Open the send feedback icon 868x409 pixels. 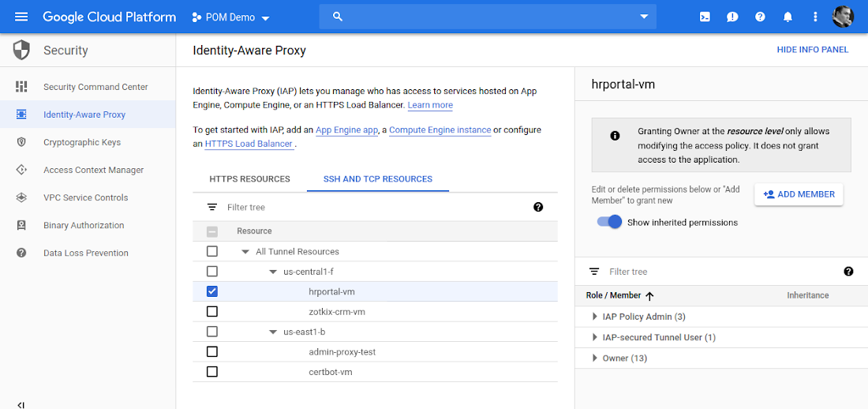(732, 17)
